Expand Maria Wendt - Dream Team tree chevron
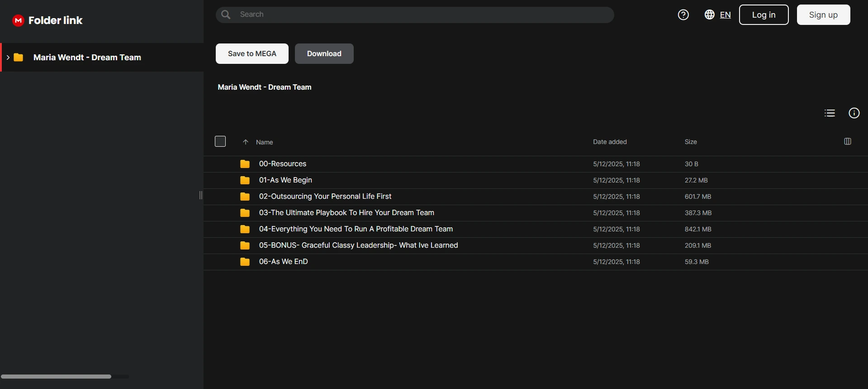This screenshot has height=389, width=868. pos(8,58)
